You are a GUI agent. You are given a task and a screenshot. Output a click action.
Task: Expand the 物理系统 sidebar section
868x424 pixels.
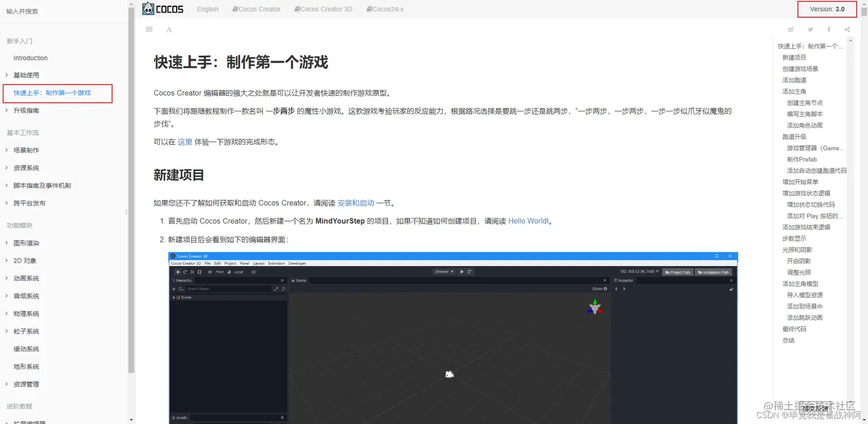[28, 313]
